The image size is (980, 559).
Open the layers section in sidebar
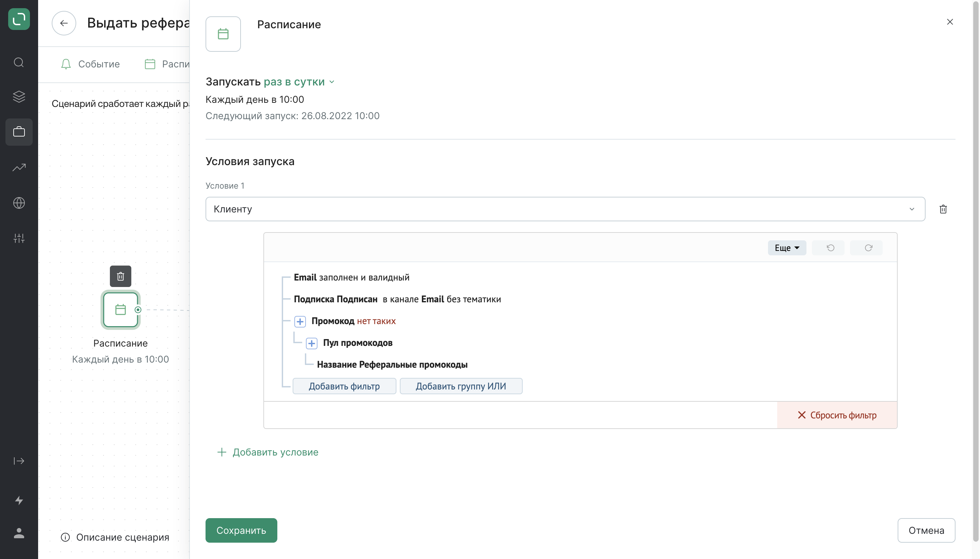point(19,96)
